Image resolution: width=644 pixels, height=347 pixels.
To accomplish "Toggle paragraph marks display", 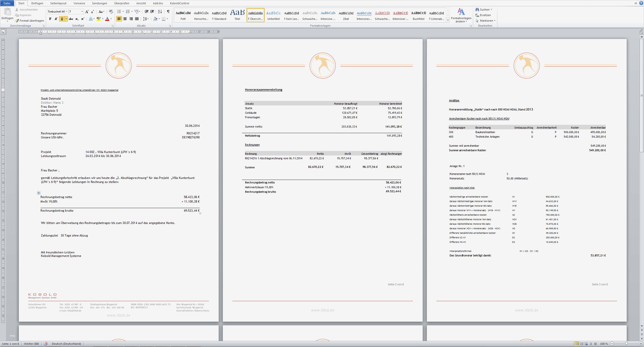I will [168, 12].
